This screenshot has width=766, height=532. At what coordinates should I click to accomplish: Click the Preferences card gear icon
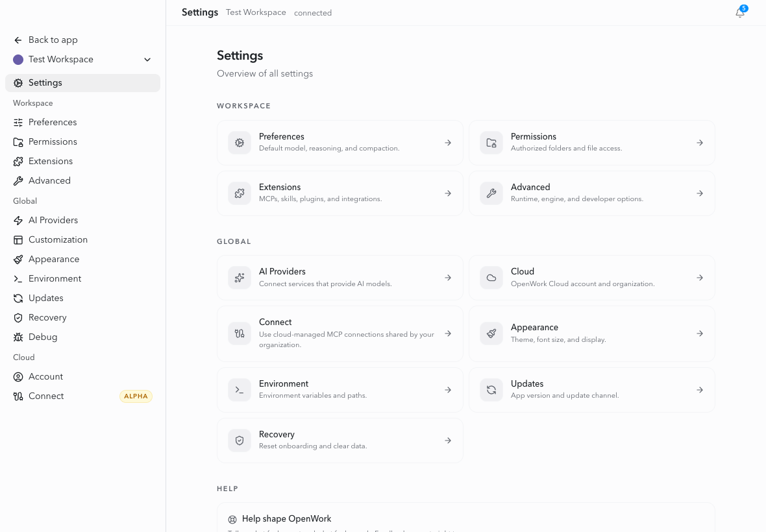tap(240, 143)
